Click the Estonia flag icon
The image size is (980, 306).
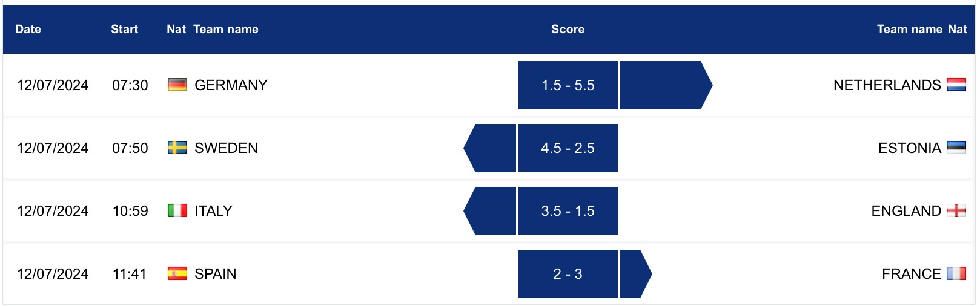tap(956, 148)
